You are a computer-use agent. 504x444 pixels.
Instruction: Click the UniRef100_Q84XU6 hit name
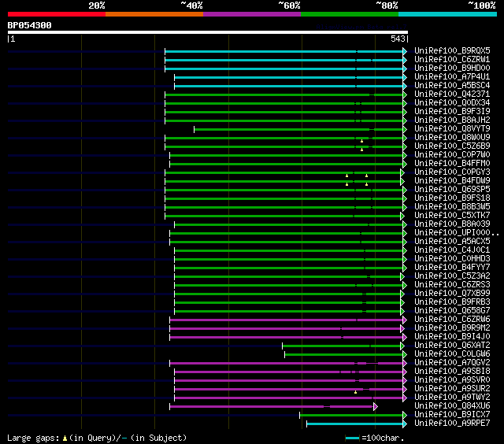point(452,406)
